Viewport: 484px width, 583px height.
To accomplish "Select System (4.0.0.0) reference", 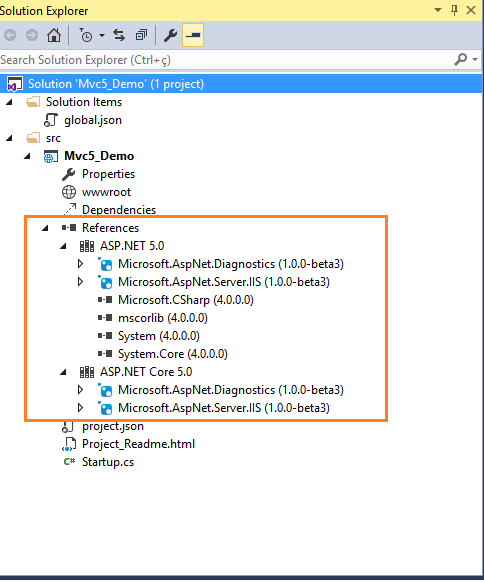I will [159, 336].
